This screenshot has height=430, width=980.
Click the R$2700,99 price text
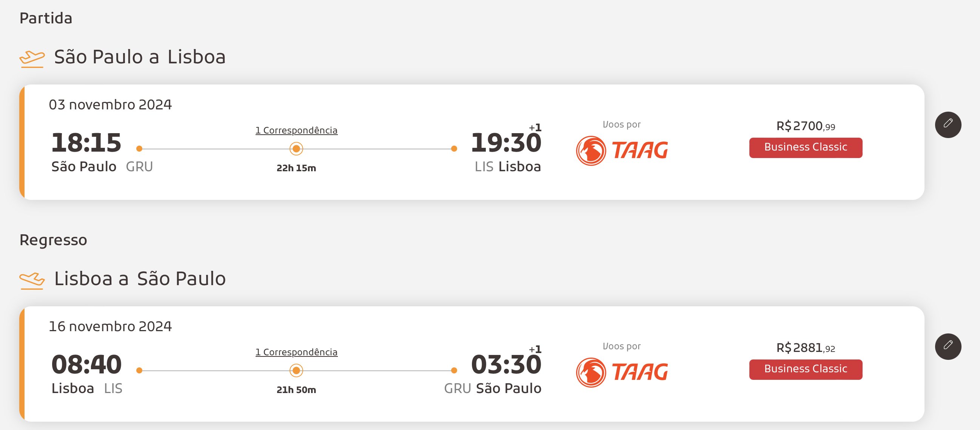click(x=805, y=126)
